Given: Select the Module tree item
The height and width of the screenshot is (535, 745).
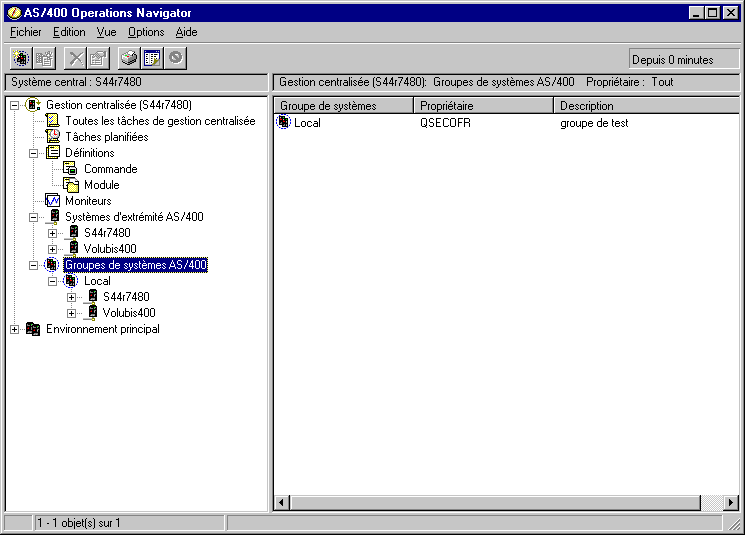Looking at the screenshot, I should [x=102, y=185].
